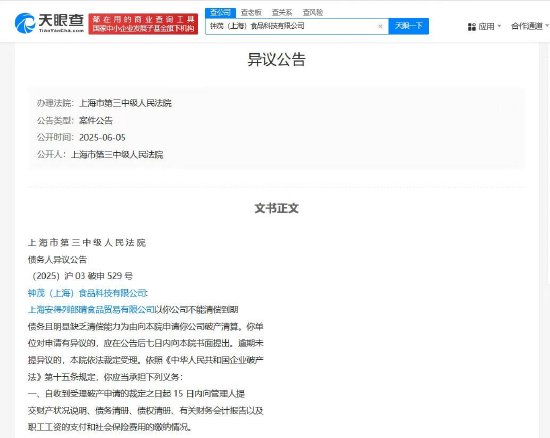Select the line starting 法》第十五条规定
Viewport: 550px width, 438px height.
pyautogui.click(x=105, y=377)
